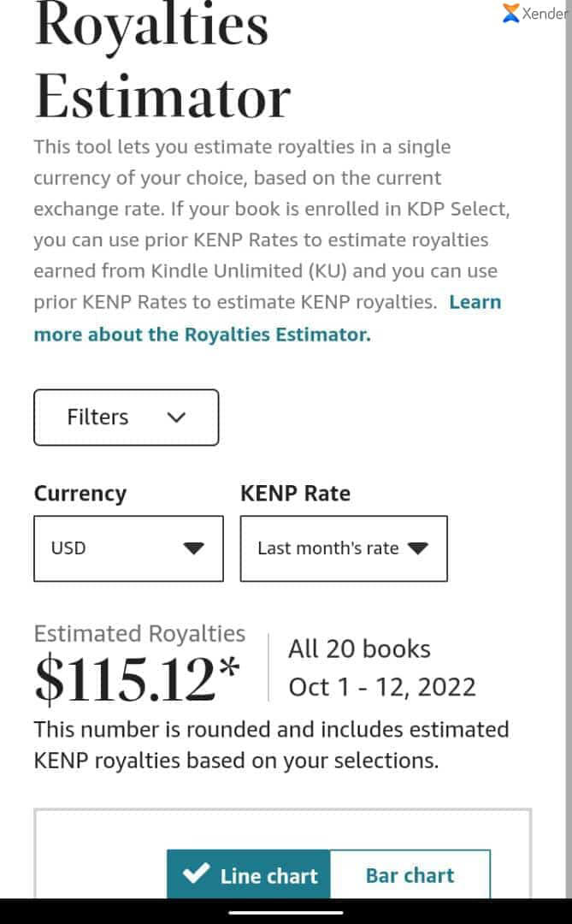Click the USD currency dropdown arrow
572x924 pixels.
click(194, 548)
